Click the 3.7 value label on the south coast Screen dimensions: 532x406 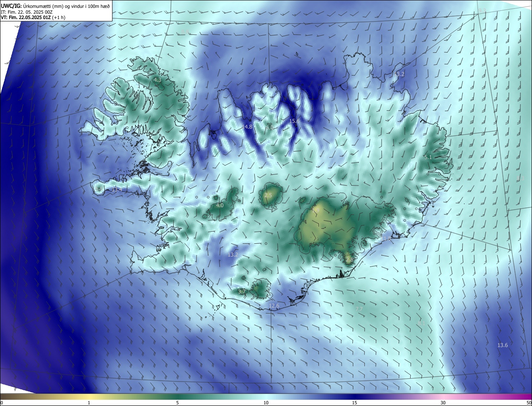pyautogui.click(x=242, y=292)
